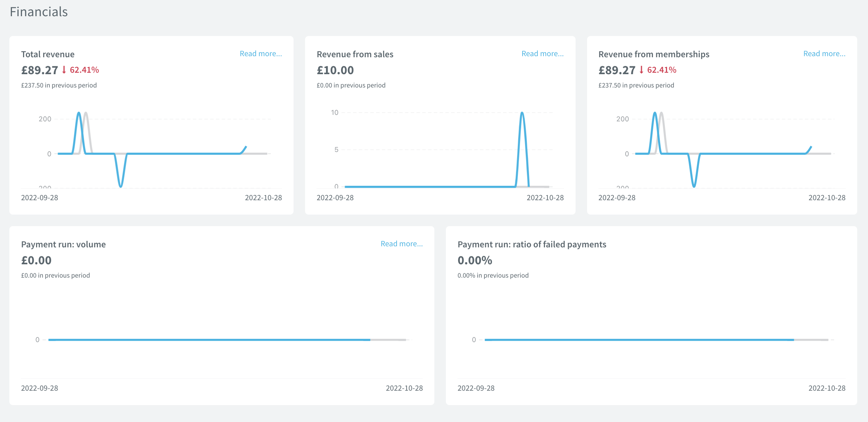Click the flat line in Payment run: volume chart
This screenshot has height=422, width=868.
pyautogui.click(x=209, y=340)
